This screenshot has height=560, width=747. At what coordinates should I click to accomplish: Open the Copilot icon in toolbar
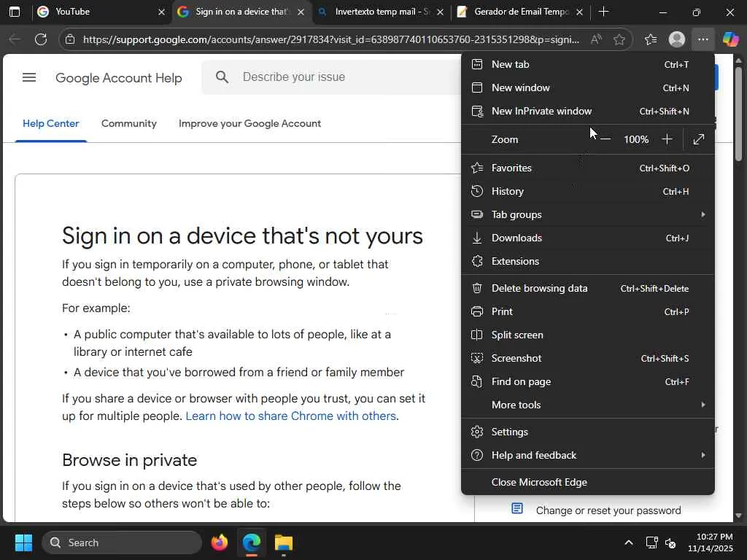point(730,39)
